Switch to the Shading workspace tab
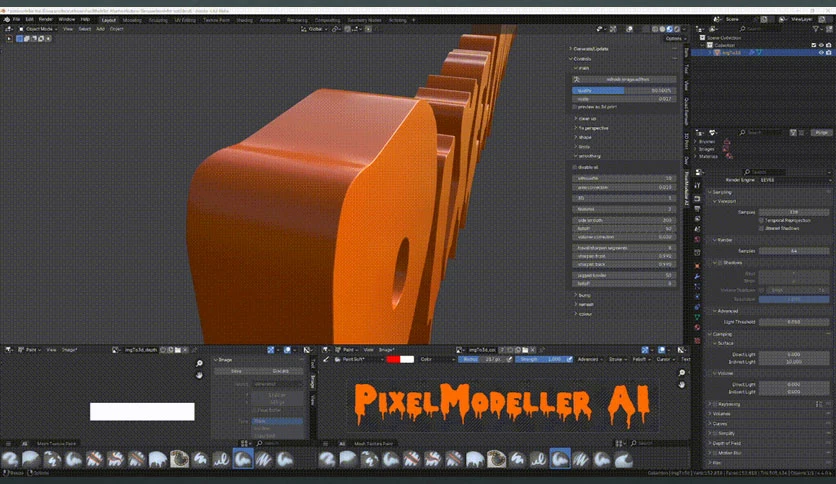836x484 pixels. [x=244, y=20]
